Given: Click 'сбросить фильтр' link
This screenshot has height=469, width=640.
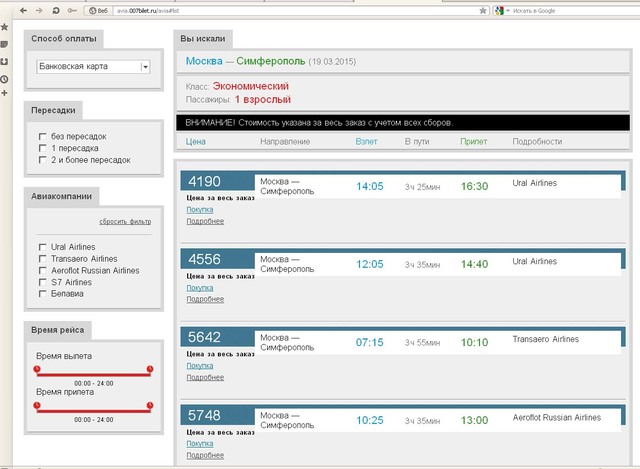Looking at the screenshot, I should click(125, 222).
